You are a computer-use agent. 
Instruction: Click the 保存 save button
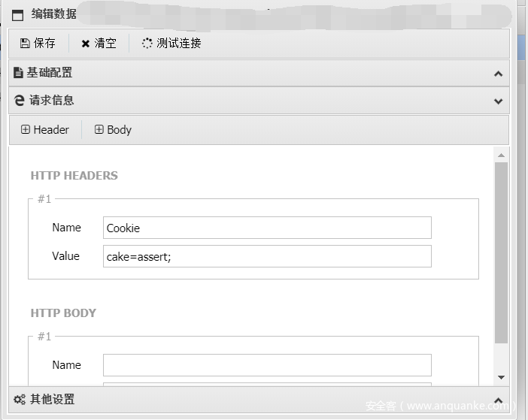coord(38,44)
